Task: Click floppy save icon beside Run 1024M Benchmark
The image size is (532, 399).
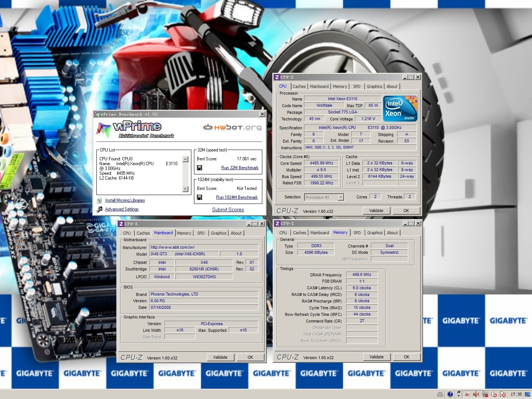Action: coord(199,197)
